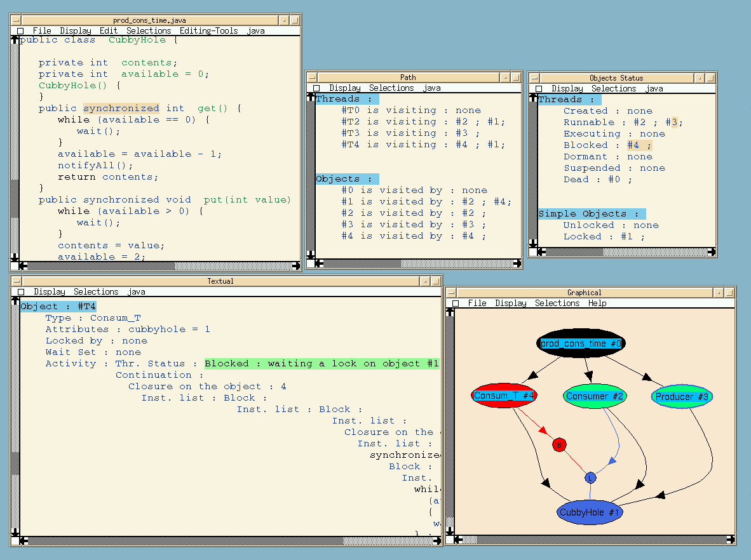Image resolution: width=751 pixels, height=560 pixels.
Task: Open window menu of prod_cons_time.java titlebar
Action: [x=16, y=20]
